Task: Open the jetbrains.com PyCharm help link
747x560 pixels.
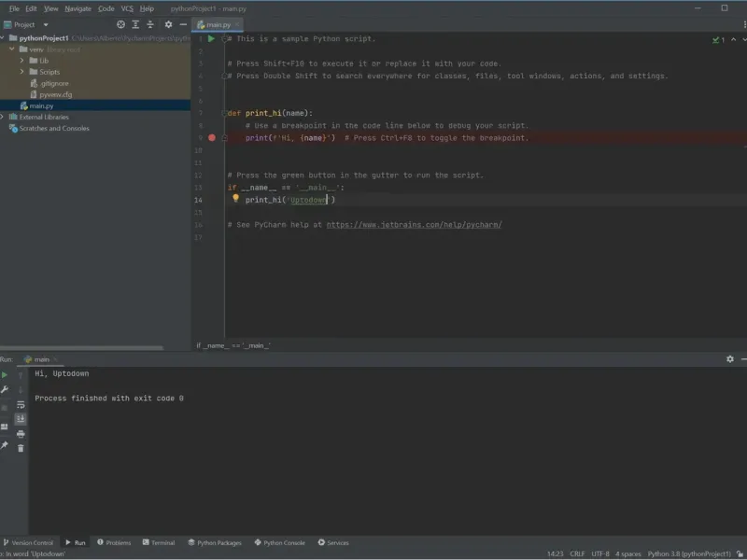Action: coord(414,225)
